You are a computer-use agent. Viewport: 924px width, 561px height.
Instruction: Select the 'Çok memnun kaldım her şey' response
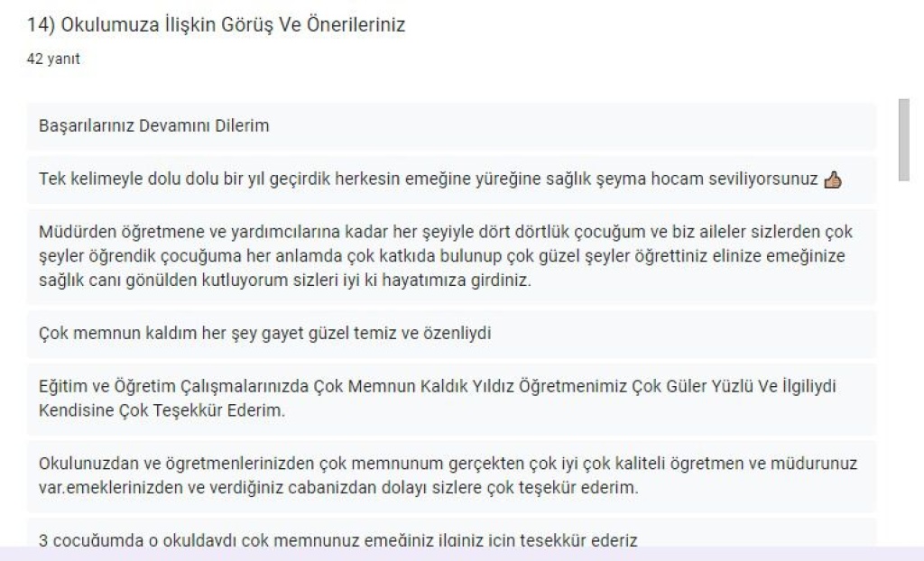(451, 334)
